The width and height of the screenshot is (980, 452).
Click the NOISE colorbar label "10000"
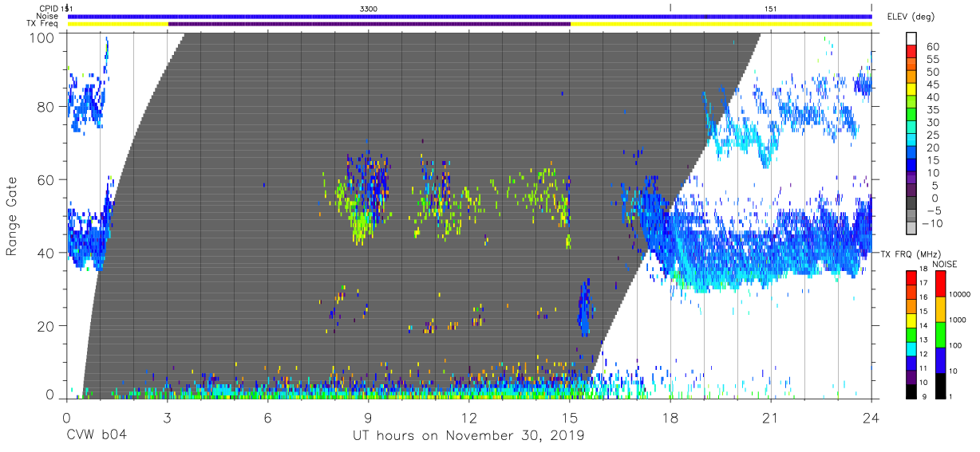(x=961, y=296)
